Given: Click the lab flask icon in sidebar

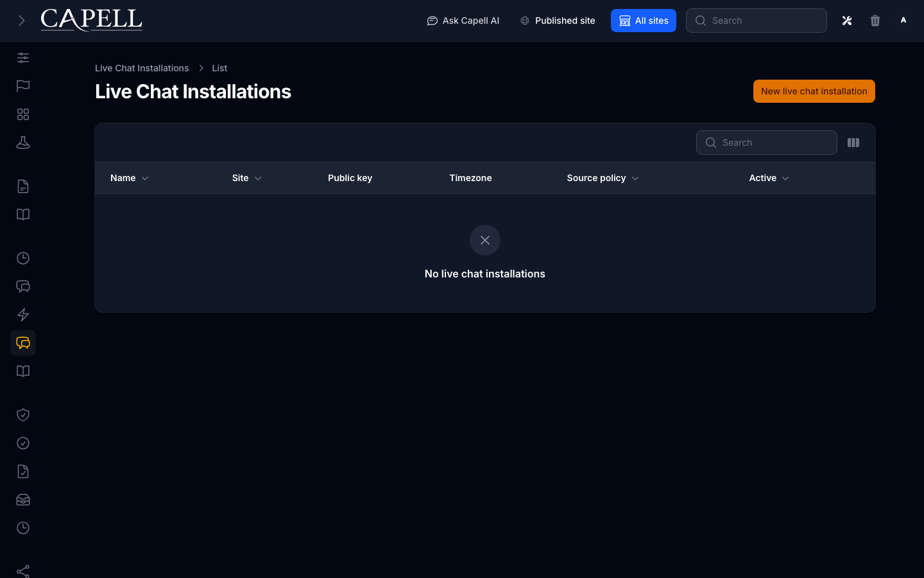Looking at the screenshot, I should tap(23, 143).
